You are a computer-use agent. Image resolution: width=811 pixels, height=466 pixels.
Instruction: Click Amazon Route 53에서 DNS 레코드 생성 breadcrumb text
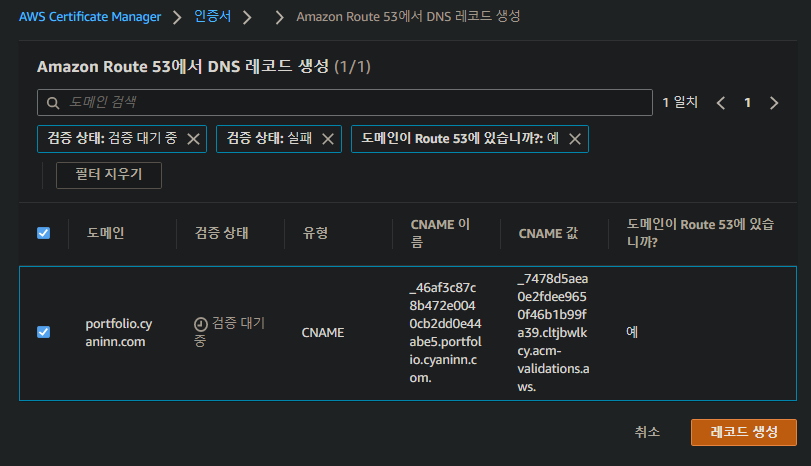pyautogui.click(x=408, y=17)
